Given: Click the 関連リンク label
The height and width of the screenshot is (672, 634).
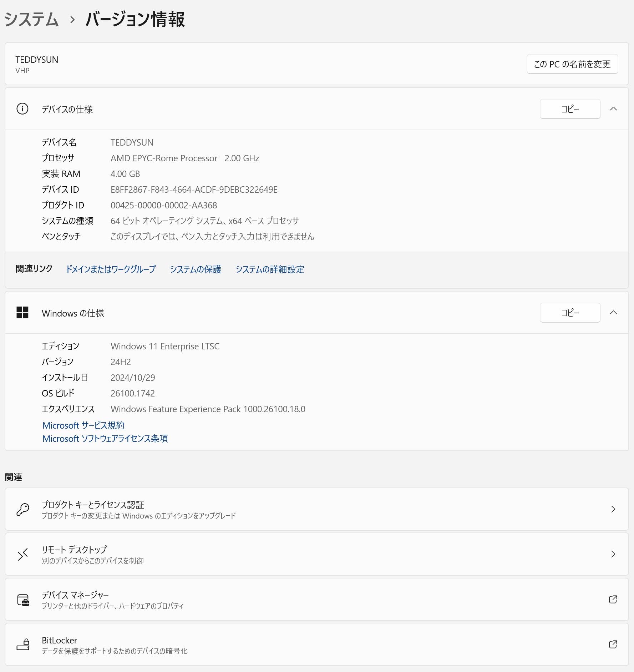Looking at the screenshot, I should 34,268.
